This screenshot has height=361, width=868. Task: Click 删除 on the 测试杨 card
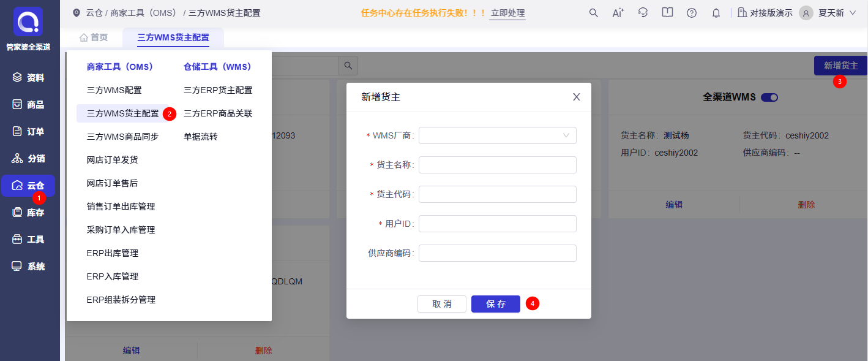[806, 205]
